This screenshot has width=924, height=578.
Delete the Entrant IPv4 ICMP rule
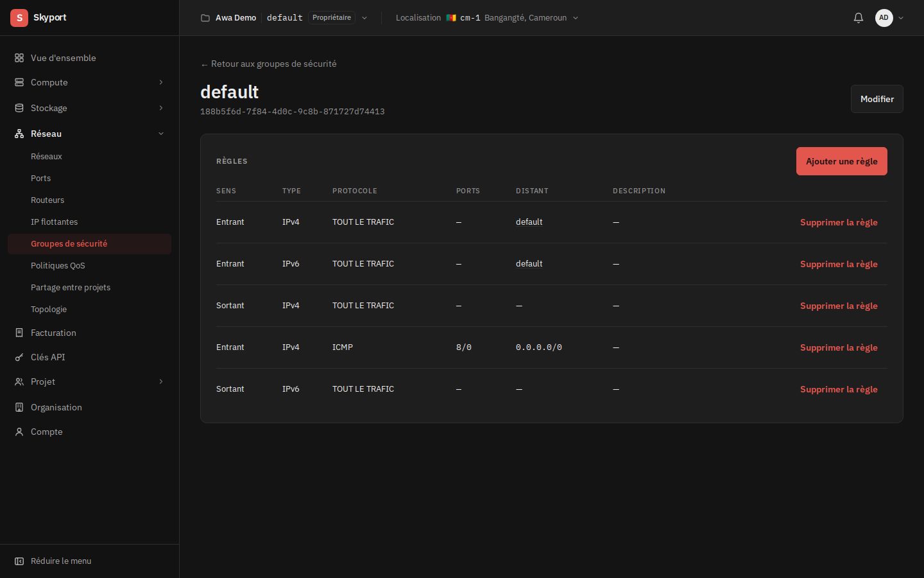tap(839, 347)
